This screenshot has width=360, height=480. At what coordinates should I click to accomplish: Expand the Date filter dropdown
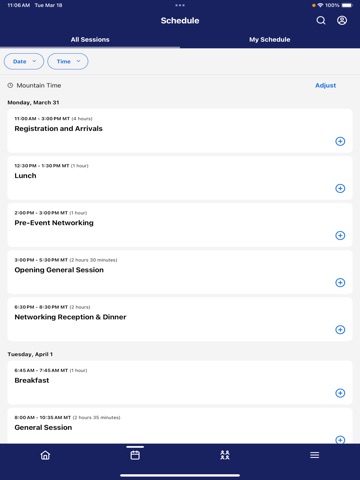point(24,61)
